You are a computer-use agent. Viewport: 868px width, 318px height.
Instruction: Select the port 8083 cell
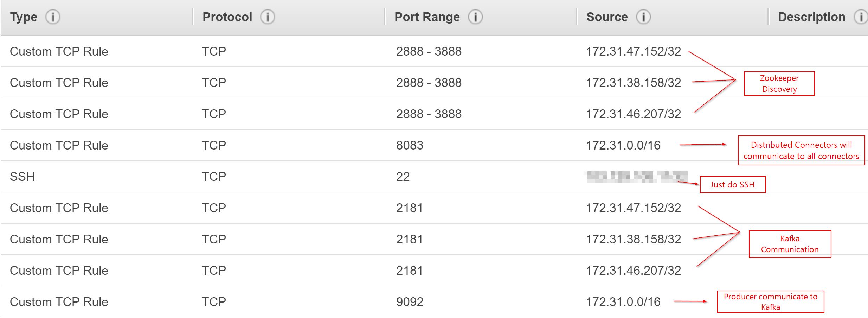point(410,145)
